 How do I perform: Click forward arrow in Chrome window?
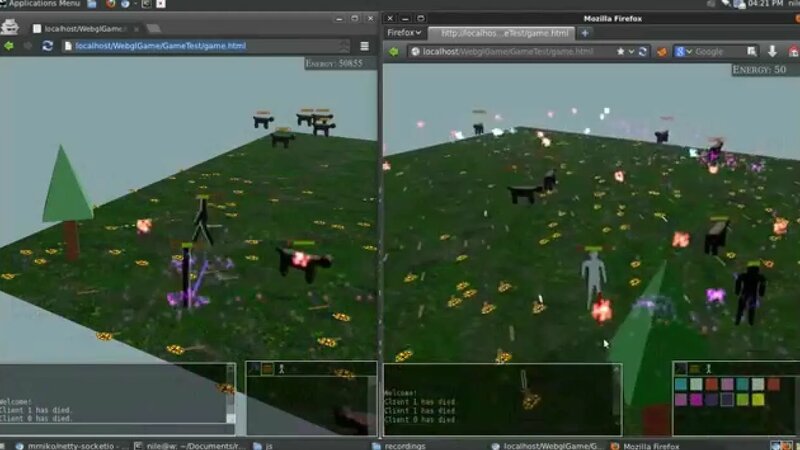[28, 46]
